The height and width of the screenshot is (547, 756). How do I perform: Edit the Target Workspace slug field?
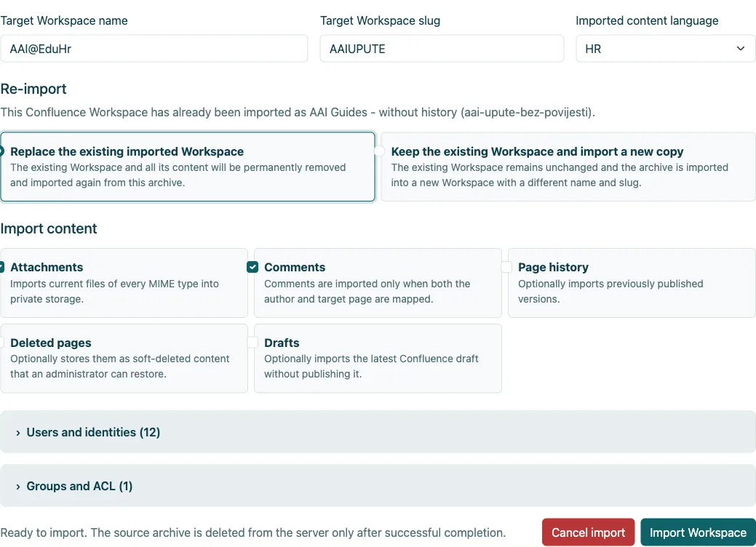tap(442, 49)
